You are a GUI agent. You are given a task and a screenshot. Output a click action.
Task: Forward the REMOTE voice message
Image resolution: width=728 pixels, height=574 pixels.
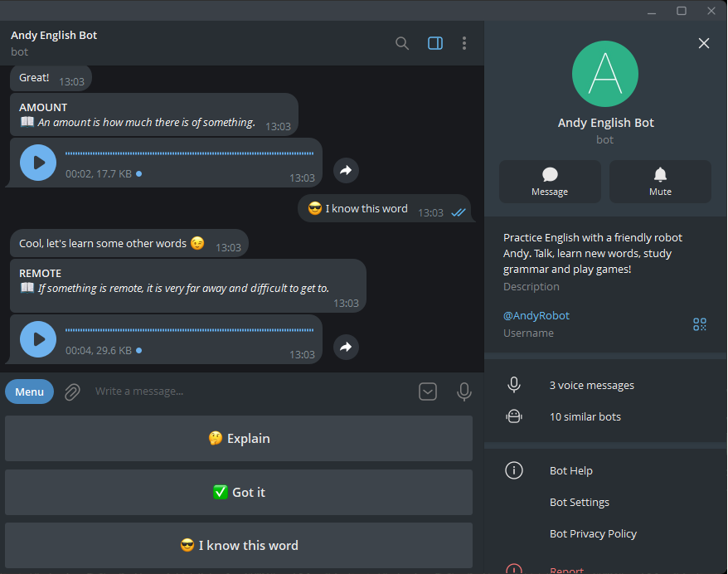[x=346, y=347]
